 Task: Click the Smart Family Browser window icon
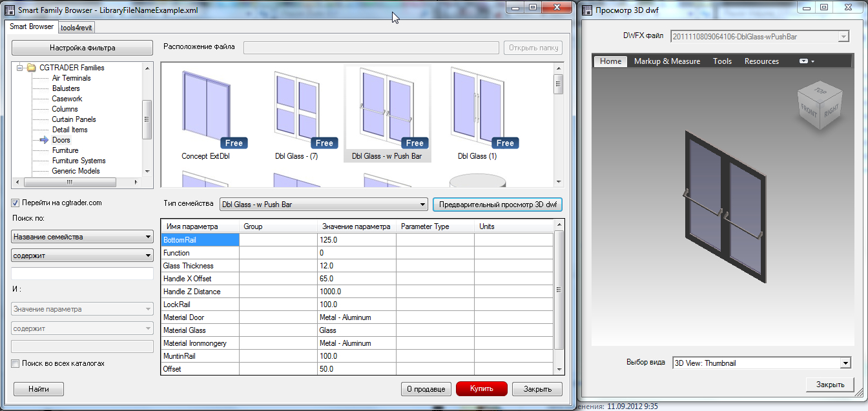pos(10,10)
